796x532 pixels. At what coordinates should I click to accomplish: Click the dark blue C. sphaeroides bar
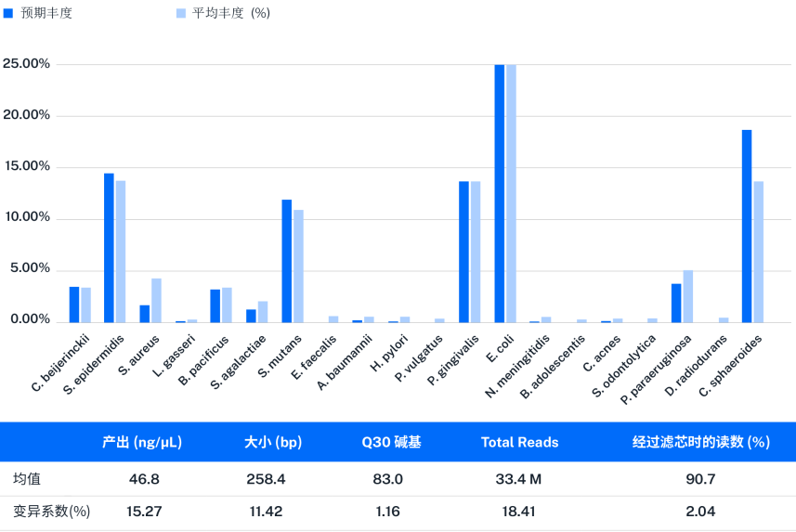tap(747, 226)
